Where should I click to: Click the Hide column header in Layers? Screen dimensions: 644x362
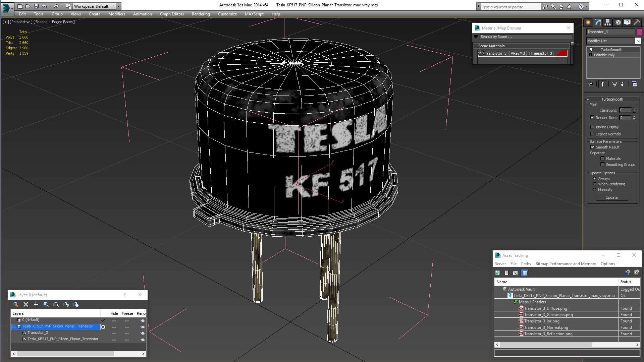point(114,313)
